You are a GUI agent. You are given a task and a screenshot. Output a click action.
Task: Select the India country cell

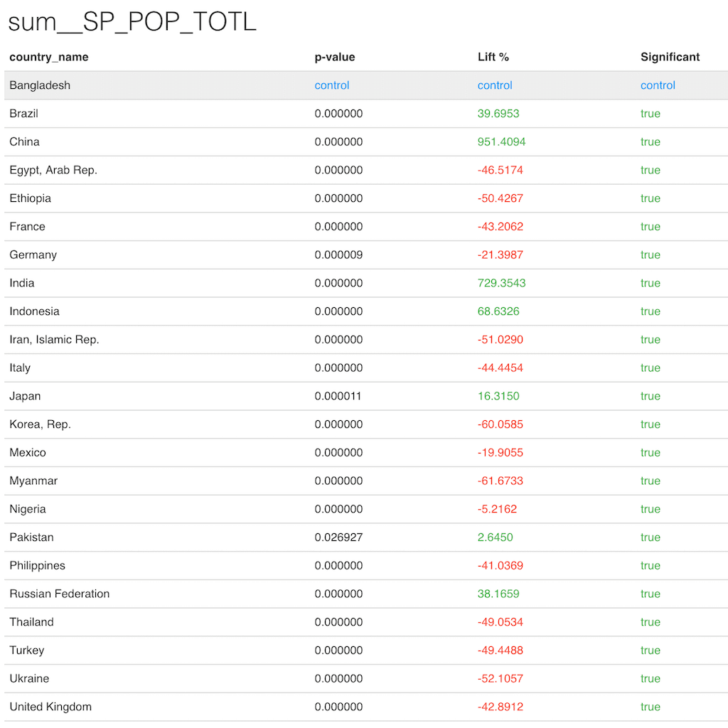(22, 283)
